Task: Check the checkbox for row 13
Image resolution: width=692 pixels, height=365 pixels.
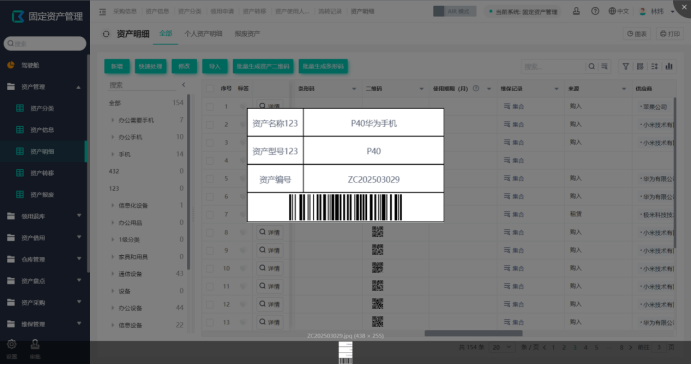Action: pos(210,323)
